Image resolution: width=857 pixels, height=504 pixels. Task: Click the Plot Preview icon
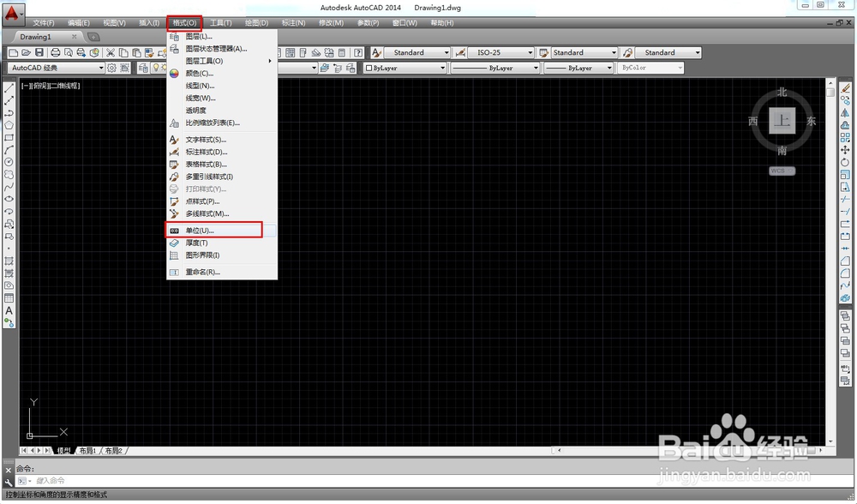(69, 52)
